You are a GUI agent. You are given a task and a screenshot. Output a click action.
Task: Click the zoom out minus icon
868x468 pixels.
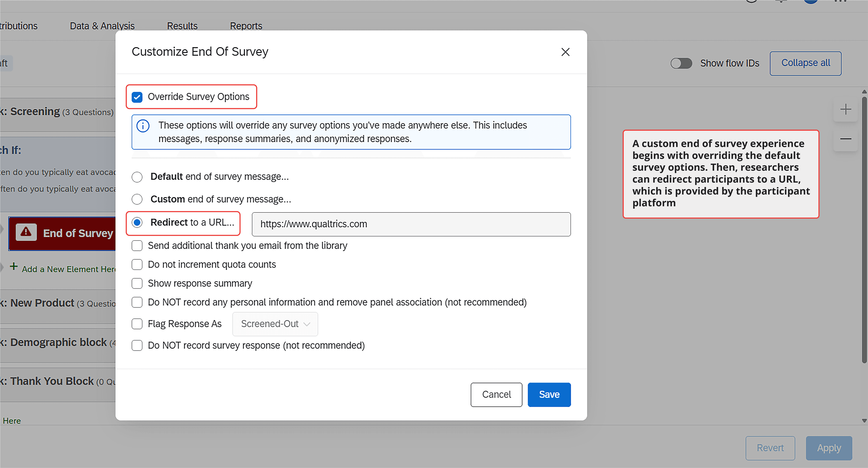pyautogui.click(x=845, y=139)
